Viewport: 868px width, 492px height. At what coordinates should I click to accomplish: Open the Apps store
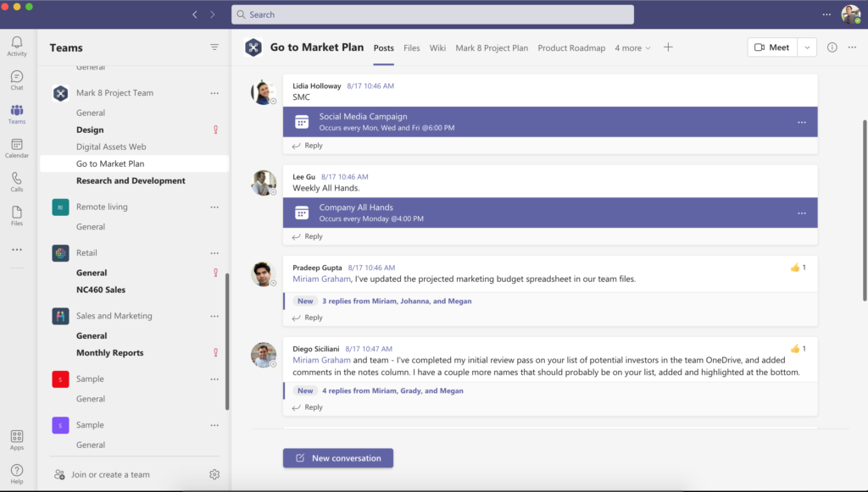(17, 440)
